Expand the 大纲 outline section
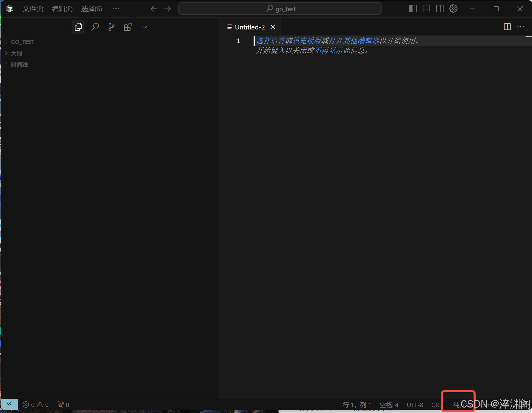This screenshot has height=413, width=532. (x=16, y=53)
